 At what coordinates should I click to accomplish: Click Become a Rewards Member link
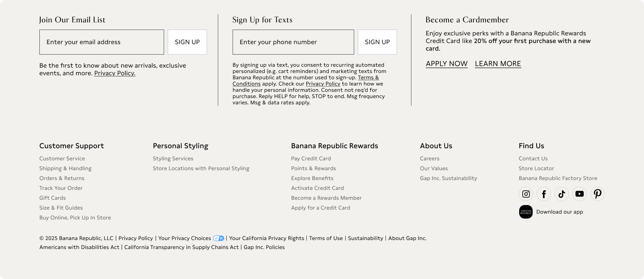tap(326, 198)
